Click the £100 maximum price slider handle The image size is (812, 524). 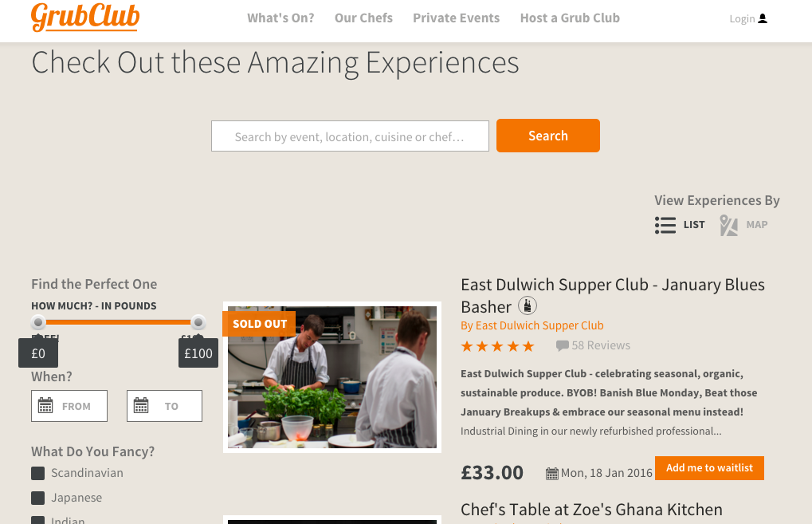tap(198, 322)
